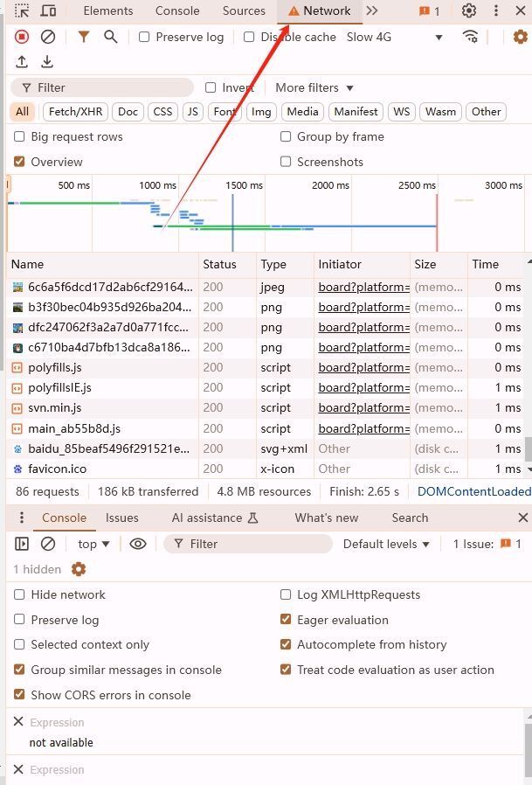Open the Default levels dropdown
Image resolution: width=532 pixels, height=785 pixels.
pos(386,544)
